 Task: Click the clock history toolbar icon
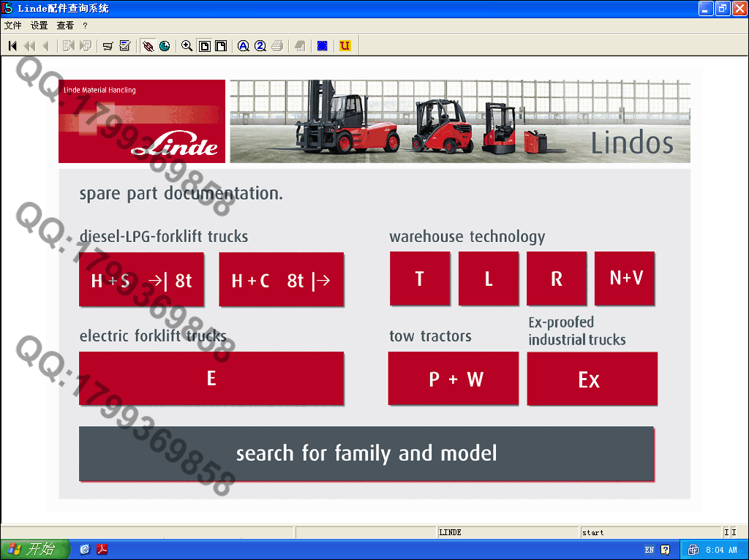click(165, 46)
